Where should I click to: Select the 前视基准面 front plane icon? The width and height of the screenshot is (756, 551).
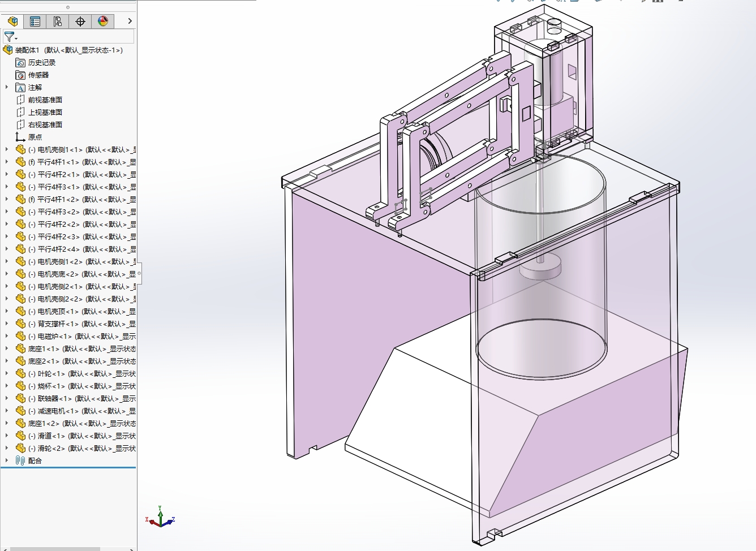coord(20,100)
